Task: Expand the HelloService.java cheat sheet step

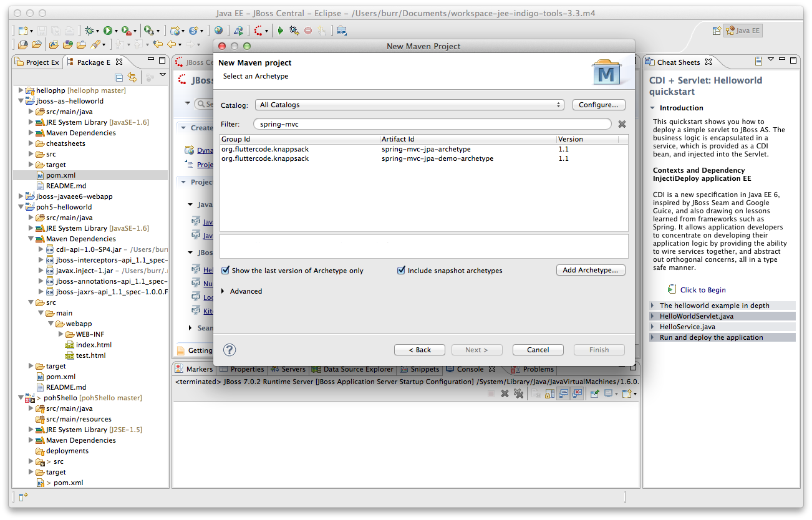Action: (x=653, y=327)
